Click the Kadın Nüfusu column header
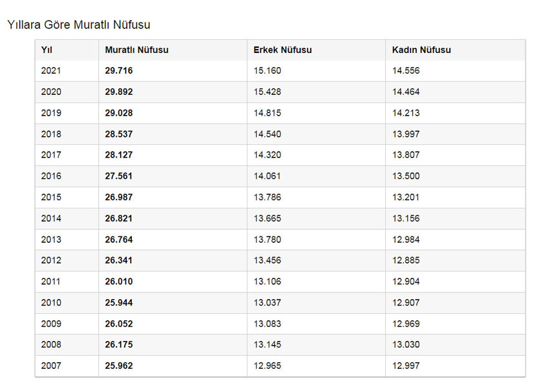Viewport: 559px width, 392px height. click(x=421, y=50)
